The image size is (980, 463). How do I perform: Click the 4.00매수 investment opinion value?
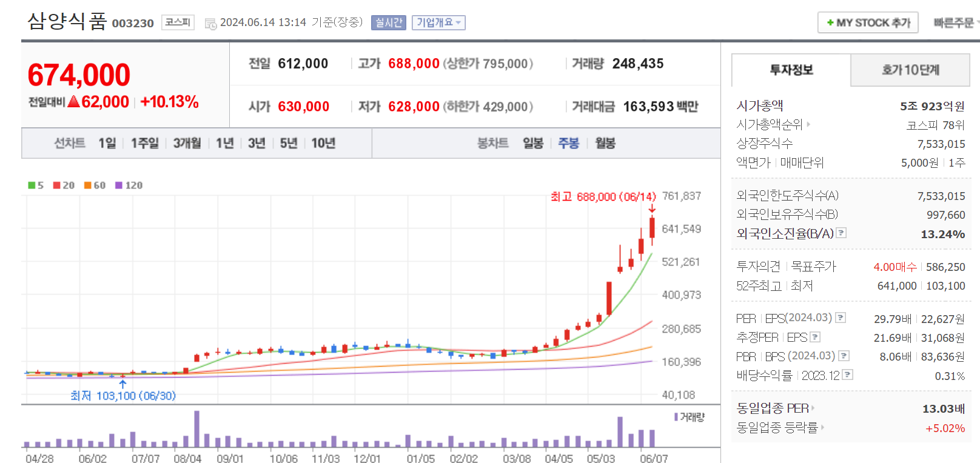[895, 267]
